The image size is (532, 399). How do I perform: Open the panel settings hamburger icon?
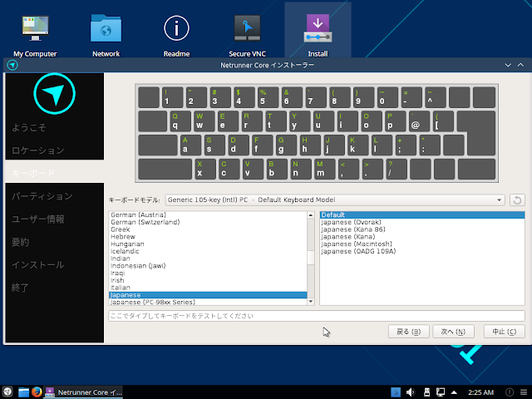pos(524,392)
